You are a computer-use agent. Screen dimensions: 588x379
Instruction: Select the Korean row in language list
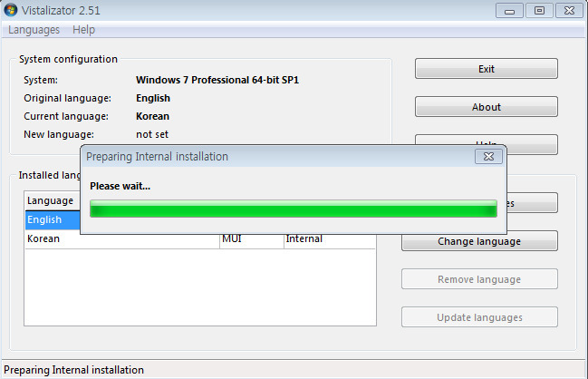point(200,239)
